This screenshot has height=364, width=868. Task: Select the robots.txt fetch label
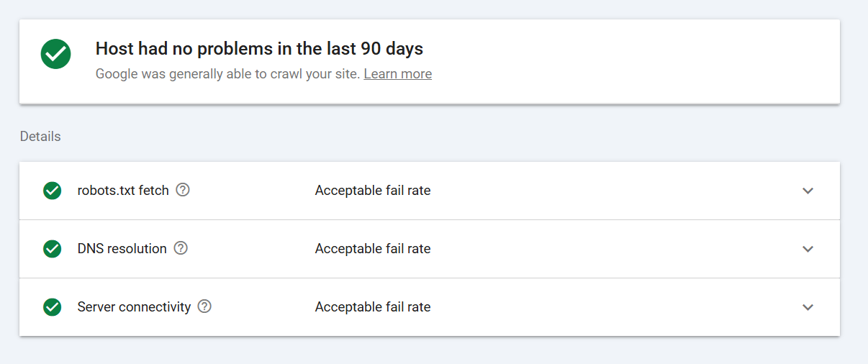tap(123, 191)
